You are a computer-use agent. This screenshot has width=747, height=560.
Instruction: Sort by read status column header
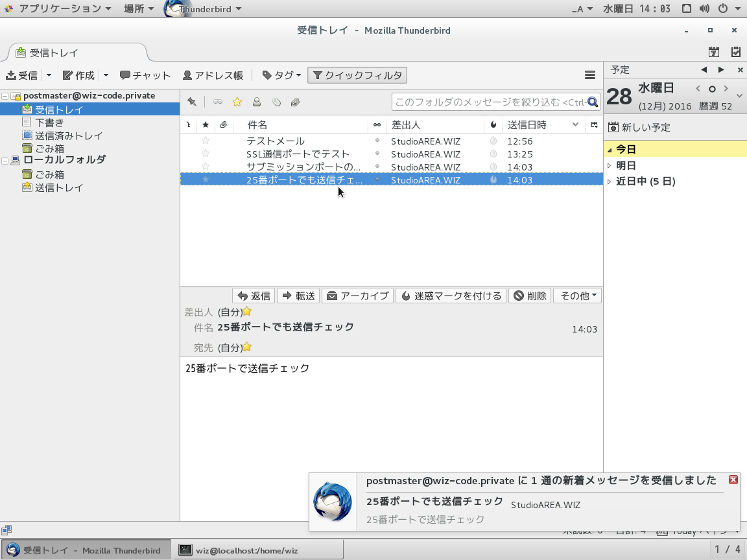click(377, 124)
